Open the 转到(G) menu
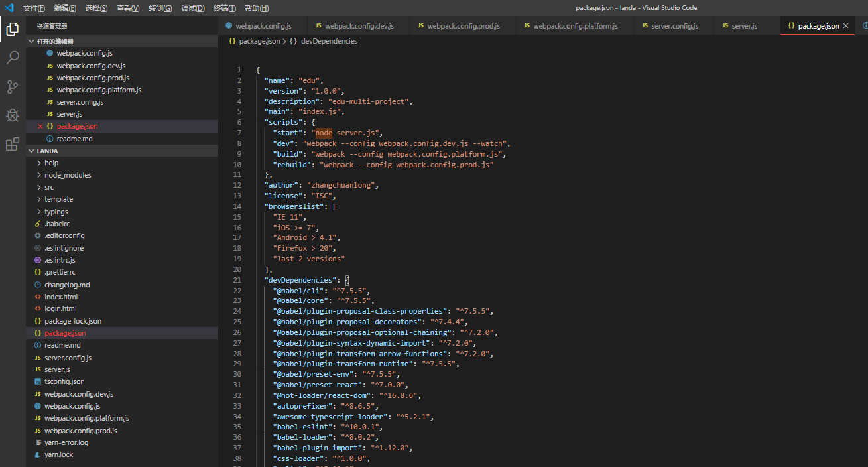The width and height of the screenshot is (868, 467). (160, 8)
